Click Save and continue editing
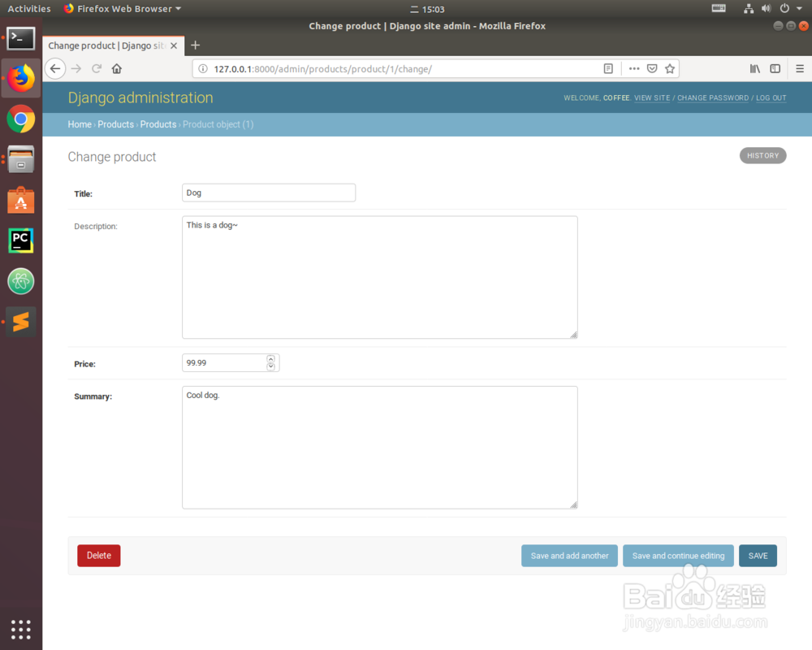 (x=678, y=556)
